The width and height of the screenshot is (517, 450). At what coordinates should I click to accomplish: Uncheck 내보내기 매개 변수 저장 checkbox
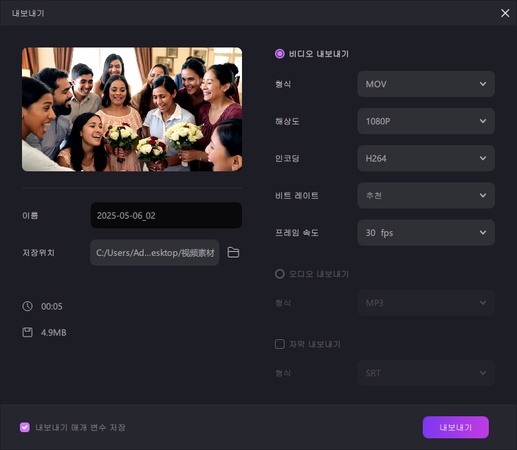click(x=25, y=427)
